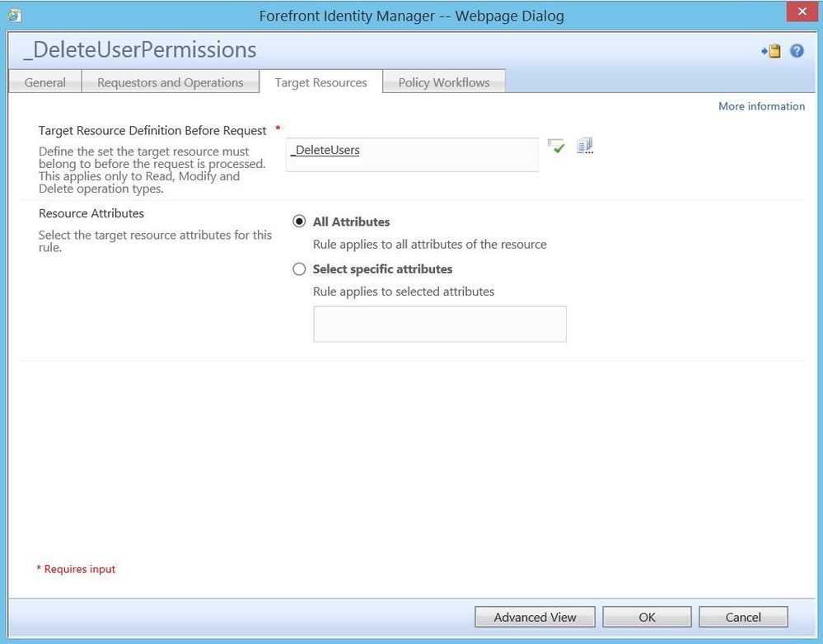Click 'Define the set the target resource' description
823x644 pixels.
152,170
